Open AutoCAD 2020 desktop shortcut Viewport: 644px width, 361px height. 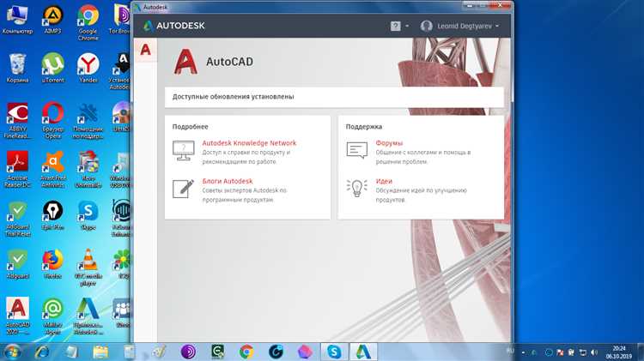[17, 316]
